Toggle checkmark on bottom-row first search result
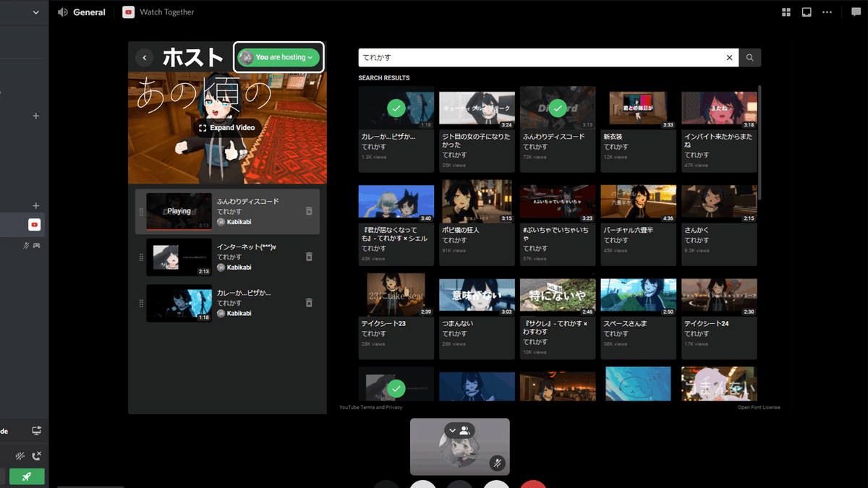 396,389
